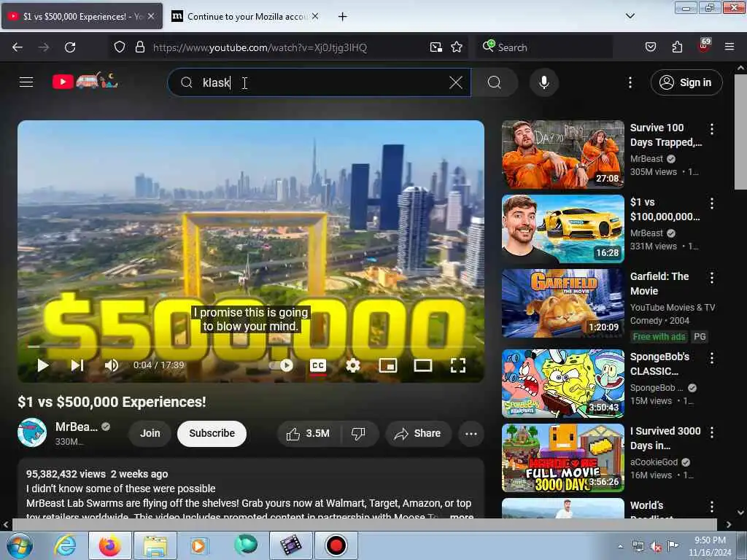
Task: Open the YouTube guide hamburger menu
Action: [26, 82]
